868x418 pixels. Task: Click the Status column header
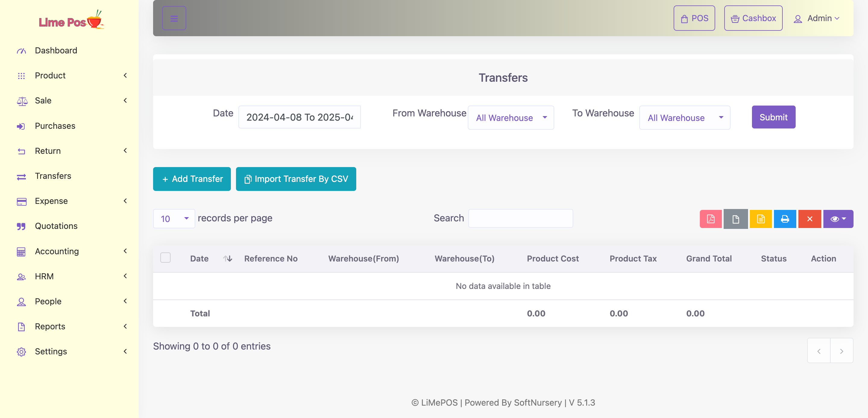point(774,258)
